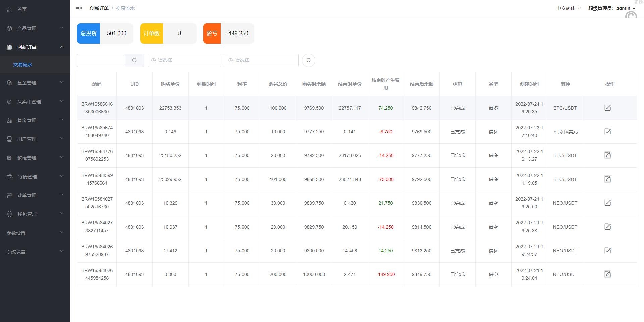Click the edit icon for the 2022-07-24 BTC/USDT order
Screen dimensions: 644x322
pos(607,108)
